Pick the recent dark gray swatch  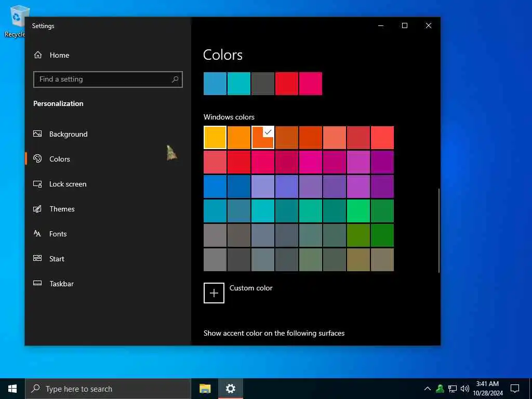263,84
